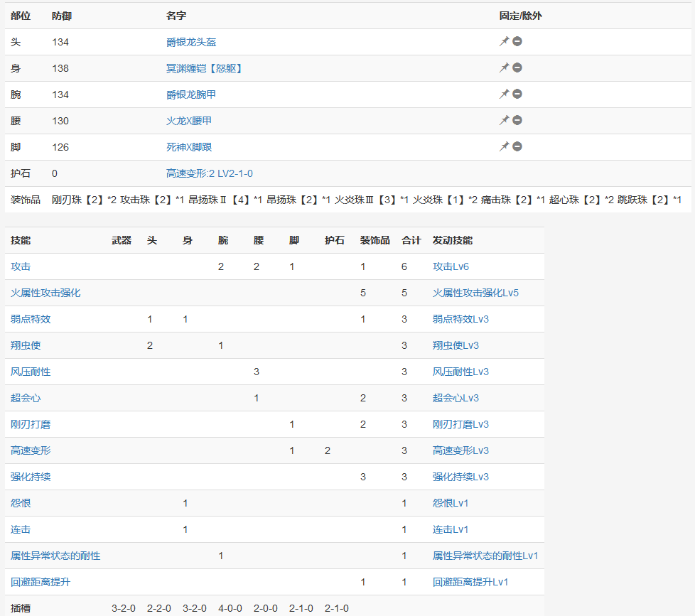Exclude the 爵银龙头盔 head armor
Image resolution: width=695 pixels, height=616 pixels.
click(517, 42)
